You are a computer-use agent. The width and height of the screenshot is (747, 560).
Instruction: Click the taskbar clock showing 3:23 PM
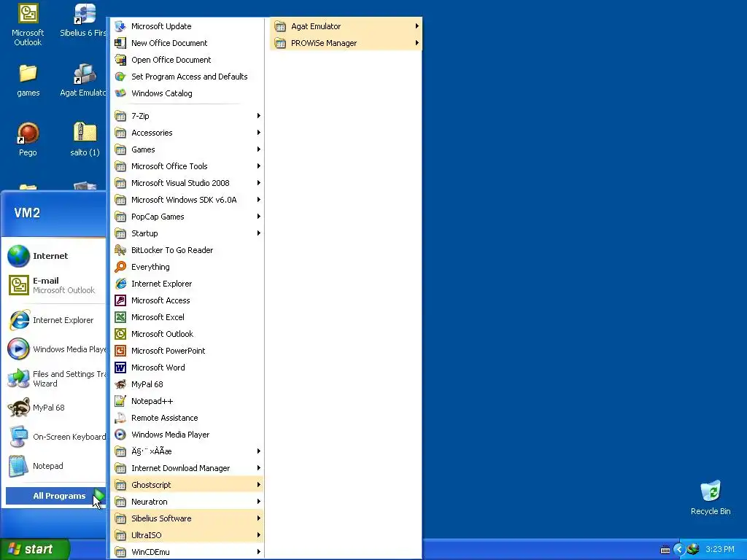pyautogui.click(x=720, y=550)
